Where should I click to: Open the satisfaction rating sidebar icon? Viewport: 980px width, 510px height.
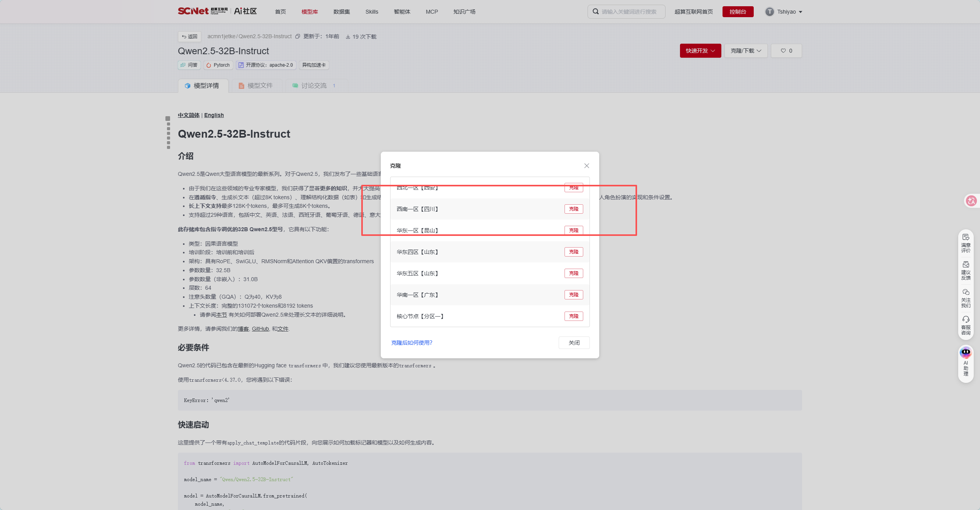pos(966,243)
